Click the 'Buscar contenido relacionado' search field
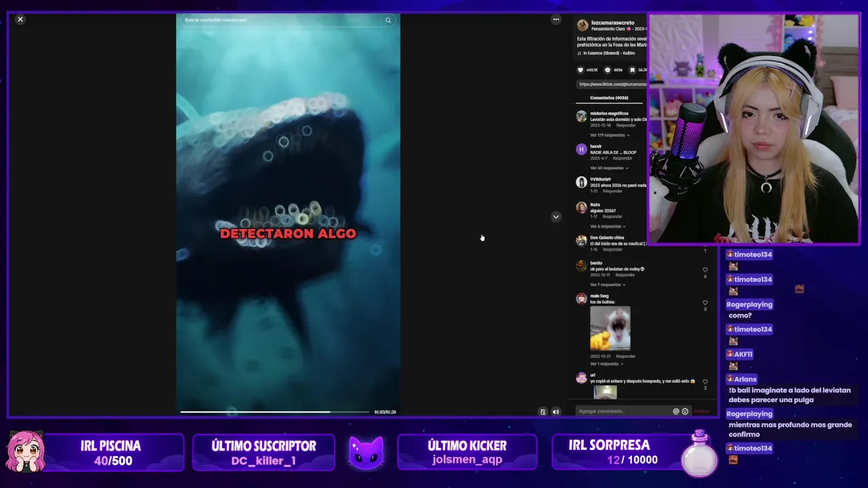868x488 pixels. tap(281, 20)
